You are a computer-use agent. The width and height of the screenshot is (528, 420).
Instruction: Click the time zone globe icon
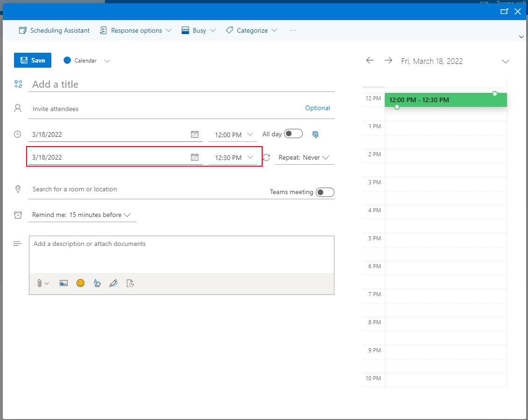point(315,134)
